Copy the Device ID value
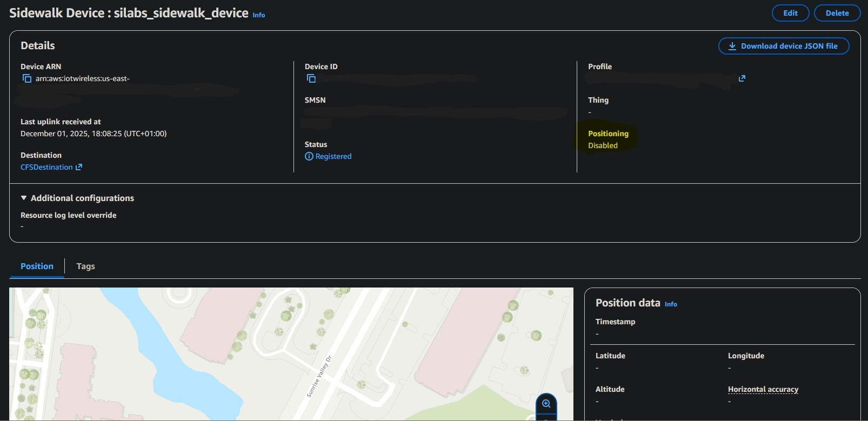 click(311, 79)
